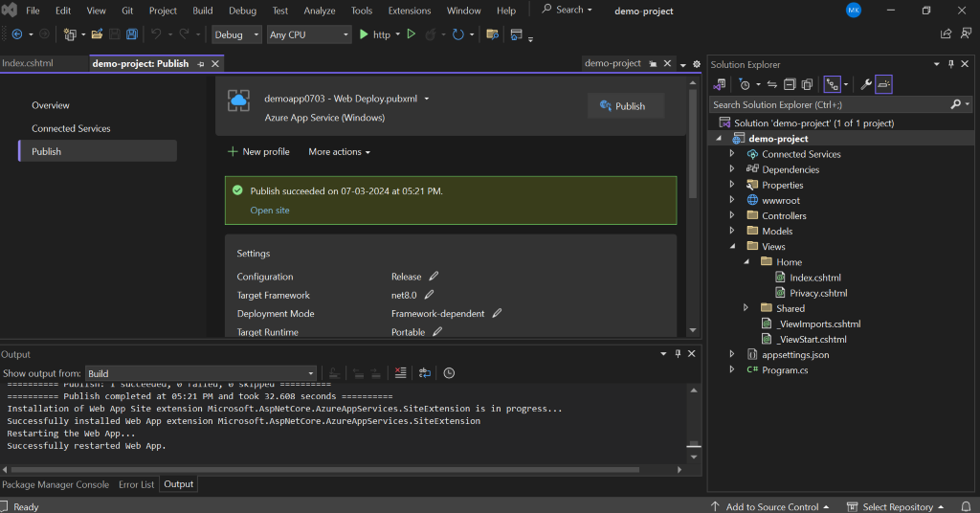Expand the Dependencies tree node
The height and width of the screenshot is (513, 980).
click(732, 168)
